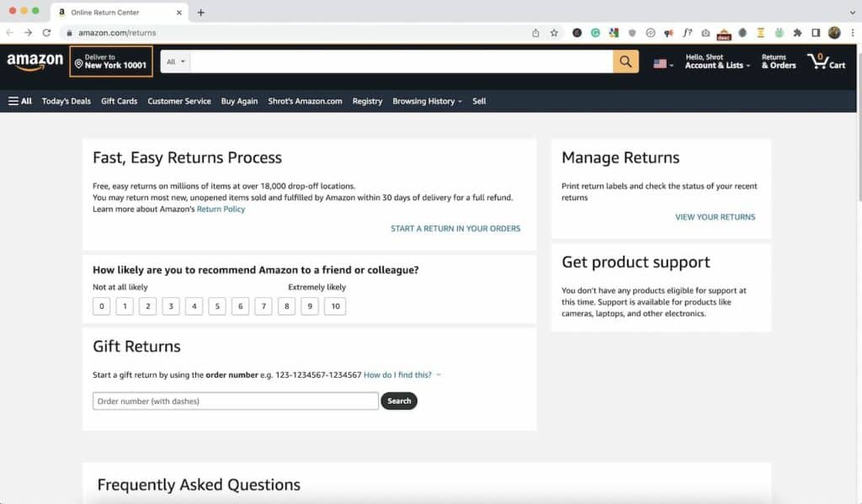Expand Account & Lists menu
The image size is (862, 504).
(717, 61)
